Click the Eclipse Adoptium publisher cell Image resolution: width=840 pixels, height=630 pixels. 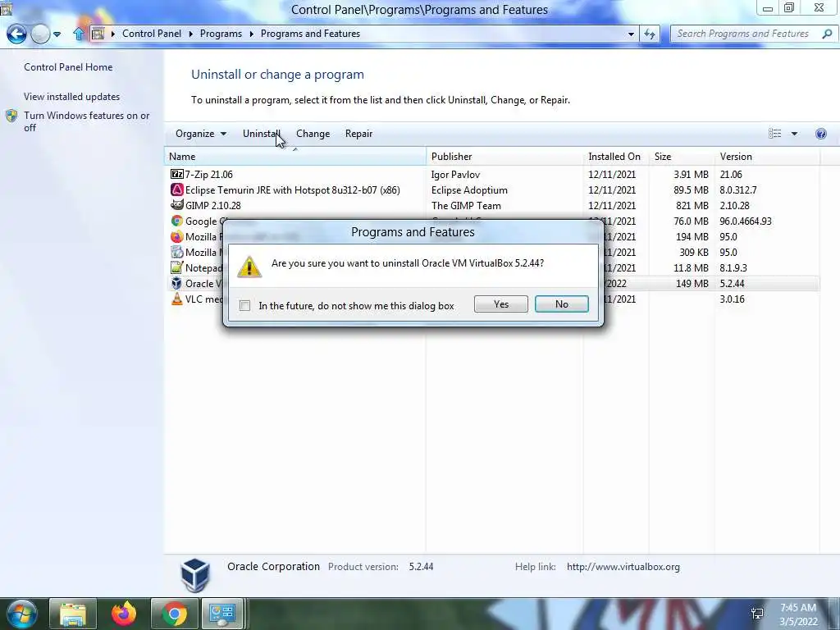pos(469,189)
